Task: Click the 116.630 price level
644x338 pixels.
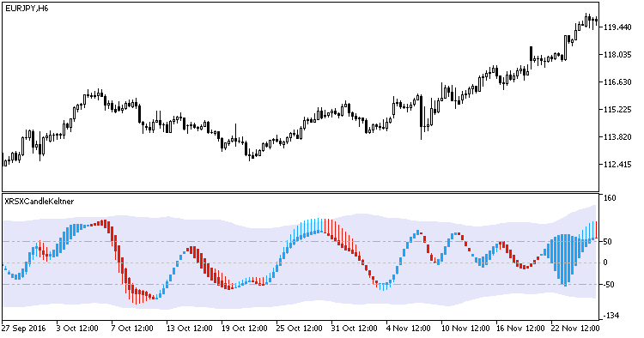Action: pyautogui.click(x=617, y=82)
